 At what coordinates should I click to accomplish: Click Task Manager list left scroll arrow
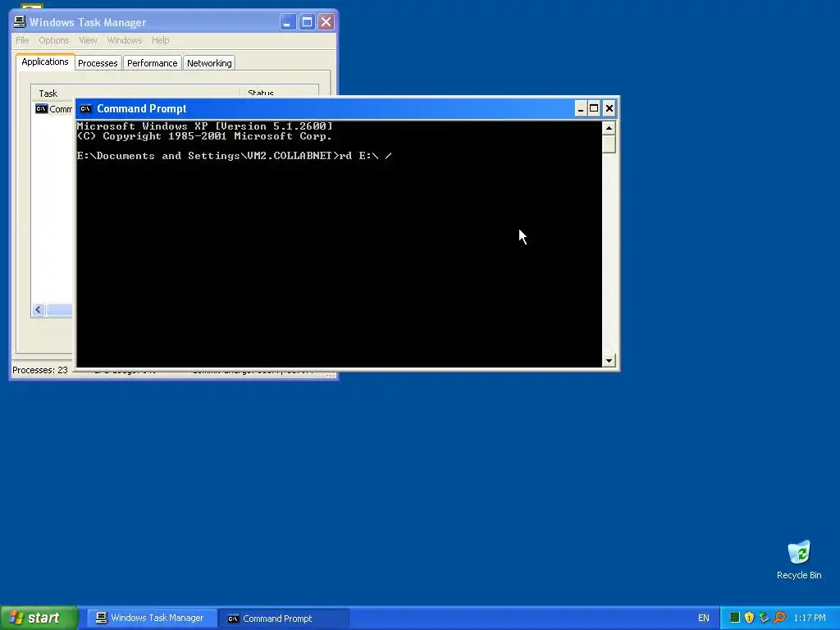pyautogui.click(x=38, y=309)
